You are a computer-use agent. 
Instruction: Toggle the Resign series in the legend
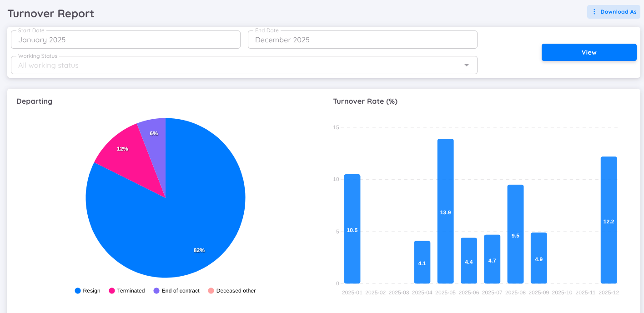pos(87,290)
